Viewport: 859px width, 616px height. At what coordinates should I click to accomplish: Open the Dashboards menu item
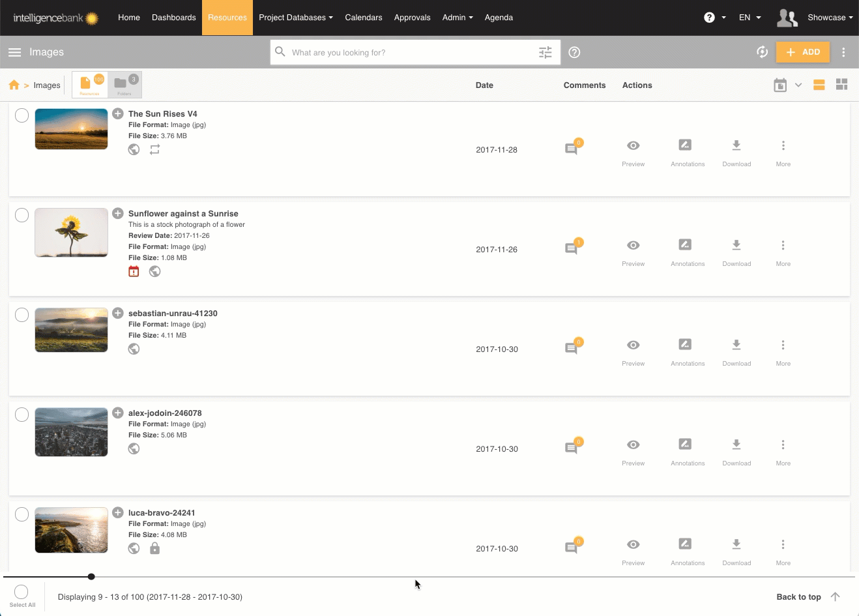[173, 18]
